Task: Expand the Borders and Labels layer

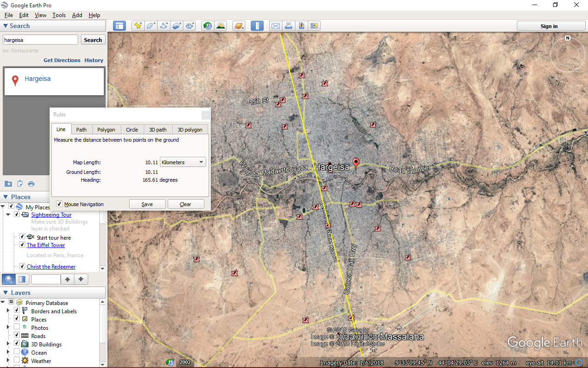Action: pos(8,311)
